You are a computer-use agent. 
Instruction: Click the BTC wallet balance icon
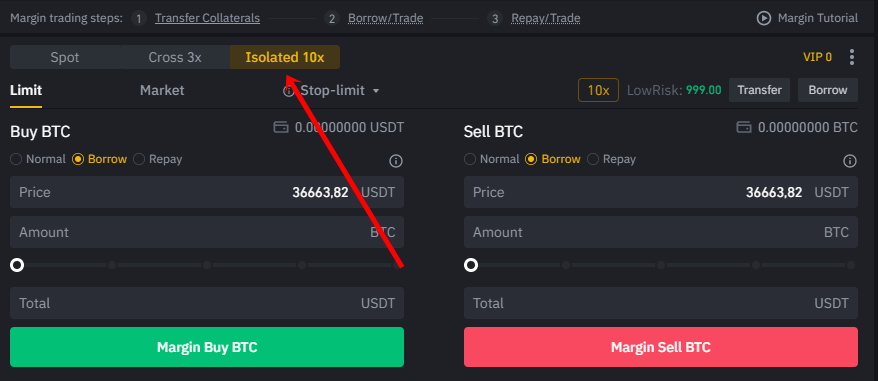[x=744, y=127]
